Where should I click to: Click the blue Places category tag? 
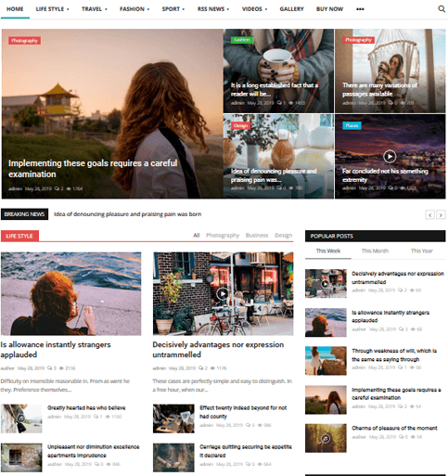coord(352,125)
